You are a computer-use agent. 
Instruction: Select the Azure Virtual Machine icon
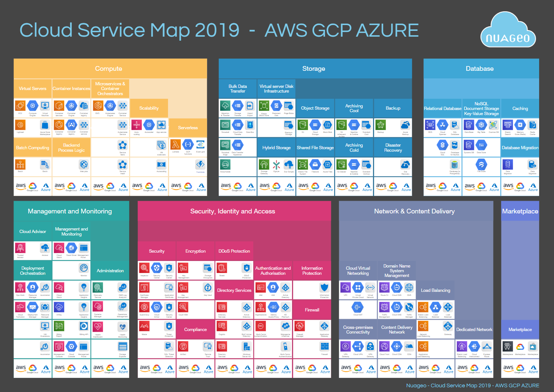point(45,106)
